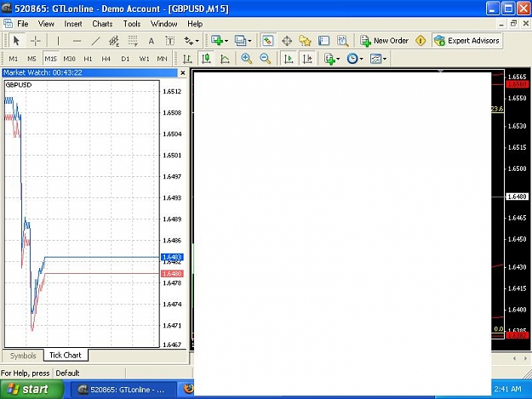The height and width of the screenshot is (399, 532).
Task: Click the Windows Start button
Action: (x=31, y=389)
